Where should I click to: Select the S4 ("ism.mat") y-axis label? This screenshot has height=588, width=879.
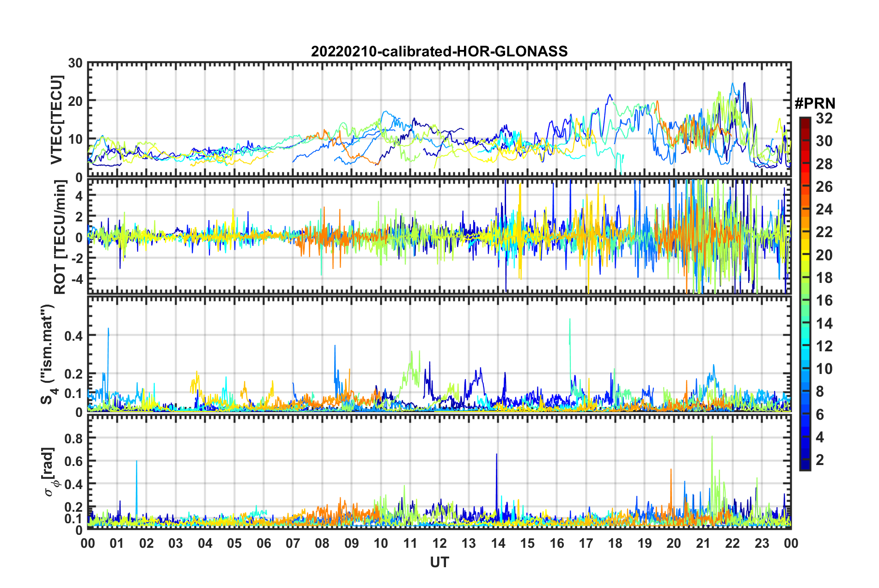click(48, 354)
